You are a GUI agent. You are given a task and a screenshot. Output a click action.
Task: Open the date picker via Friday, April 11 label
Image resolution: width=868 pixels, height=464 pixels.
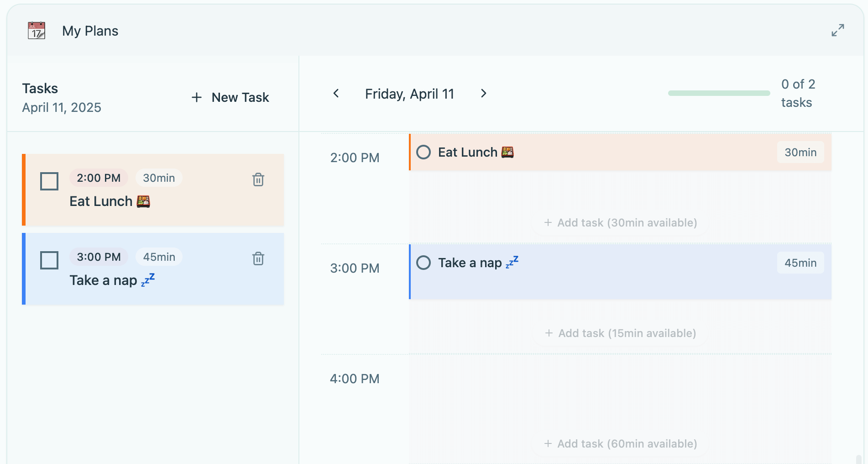coord(409,94)
